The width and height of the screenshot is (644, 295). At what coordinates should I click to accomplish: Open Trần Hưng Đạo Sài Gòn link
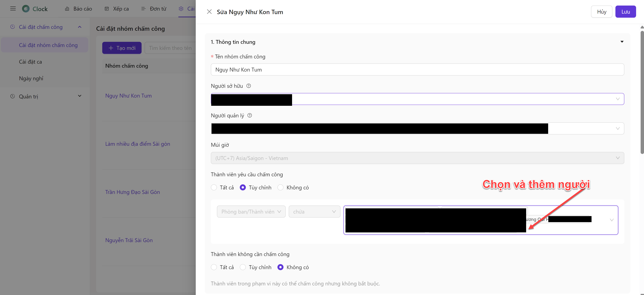132,192
